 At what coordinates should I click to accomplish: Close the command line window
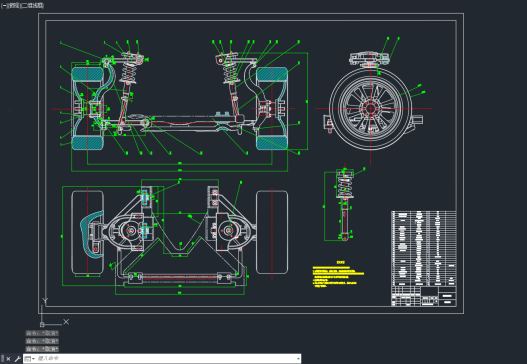pos(8,359)
